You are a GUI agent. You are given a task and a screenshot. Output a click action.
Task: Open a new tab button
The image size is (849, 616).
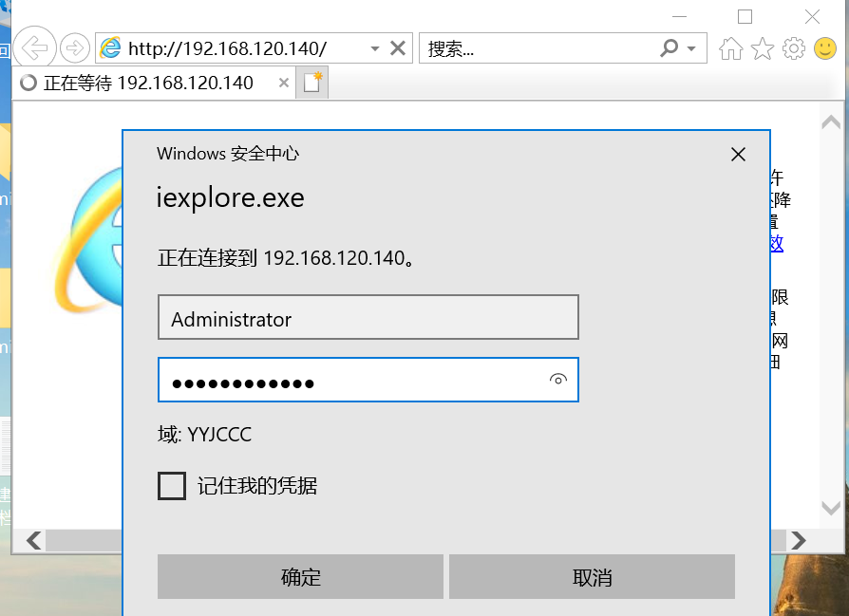click(x=313, y=83)
